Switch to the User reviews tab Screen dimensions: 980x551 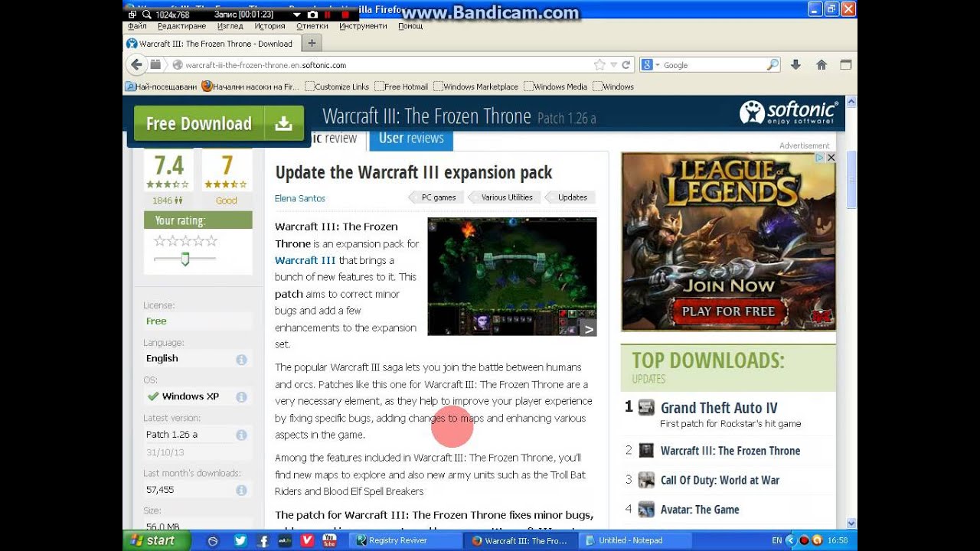click(x=411, y=138)
